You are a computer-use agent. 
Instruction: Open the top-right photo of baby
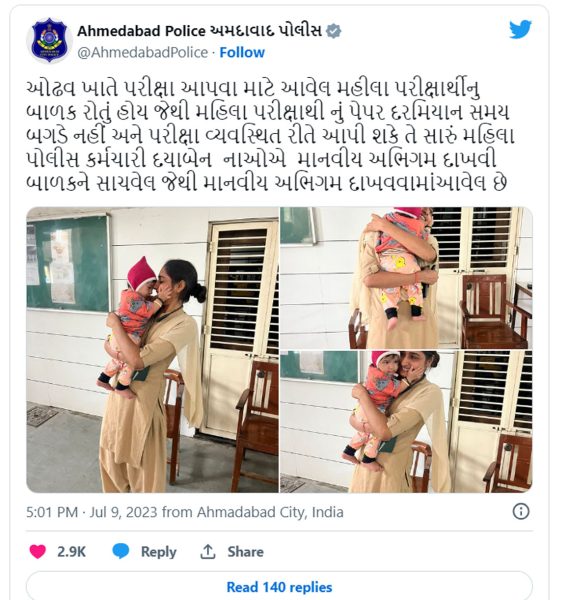pyautogui.click(x=406, y=278)
